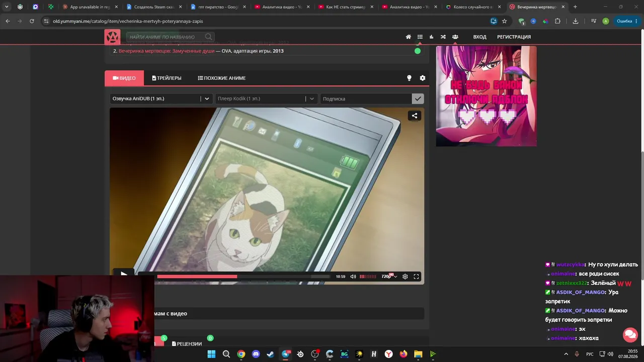Bookmark this page with the star
Viewport: 644px width, 362px height.
pyautogui.click(x=504, y=21)
